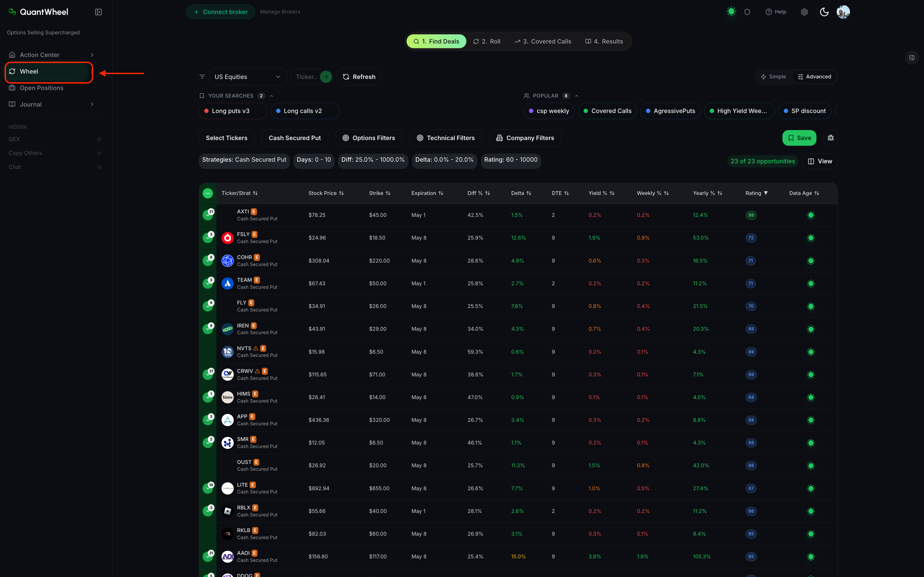
Task: Click the earnings E badge for AXTI
Action: 254,211
